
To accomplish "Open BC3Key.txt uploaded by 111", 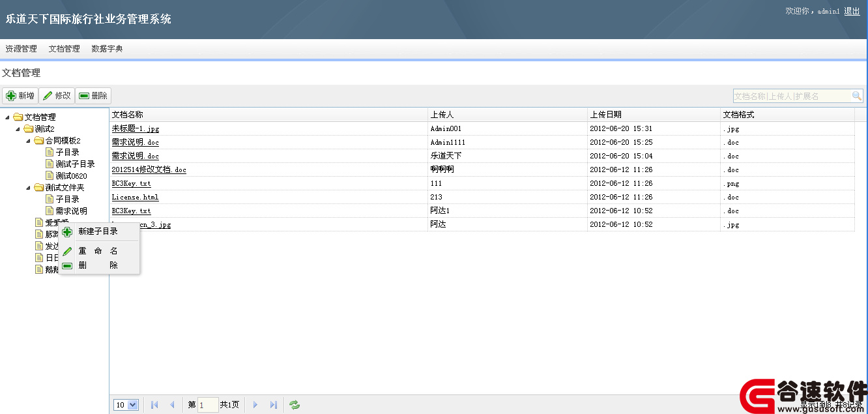I will tap(131, 183).
